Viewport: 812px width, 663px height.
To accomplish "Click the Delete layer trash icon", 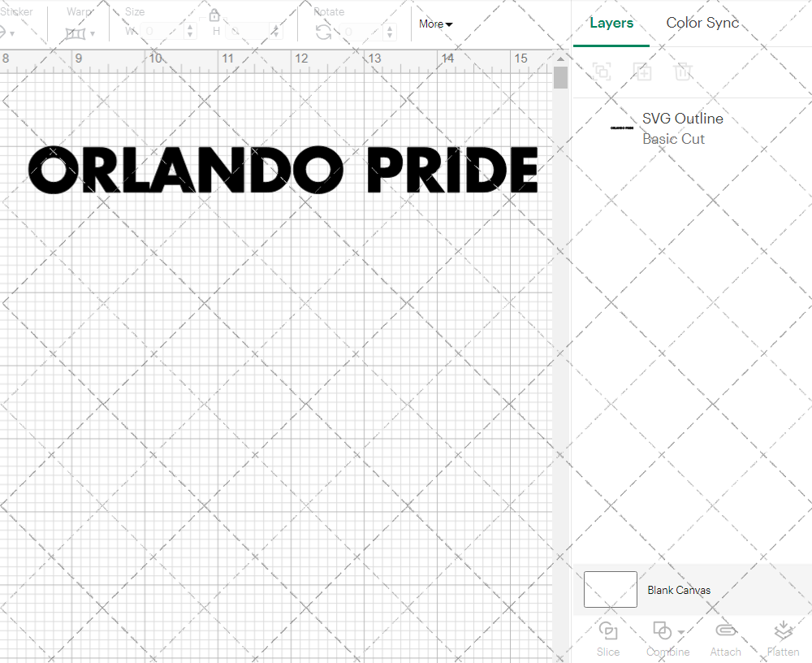I will coord(683,71).
